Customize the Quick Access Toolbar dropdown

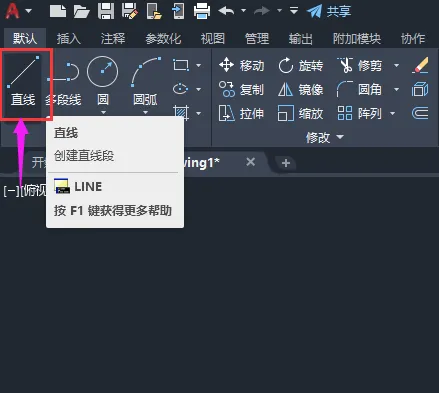pyautogui.click(x=294, y=11)
